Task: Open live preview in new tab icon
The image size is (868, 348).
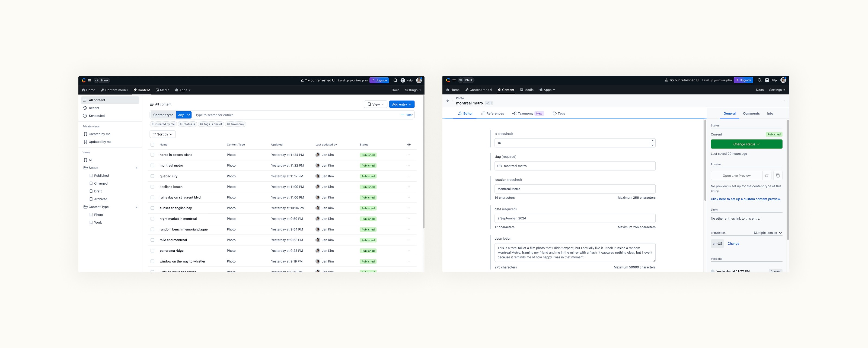Action: (x=767, y=176)
